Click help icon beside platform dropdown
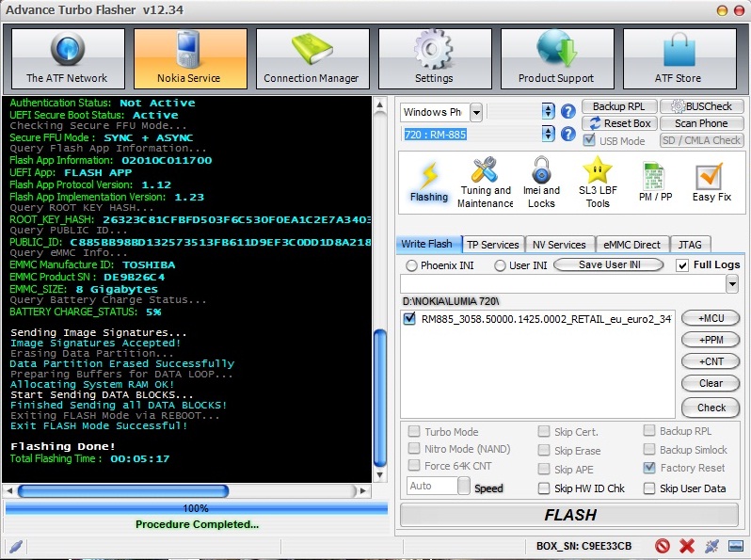 568,112
